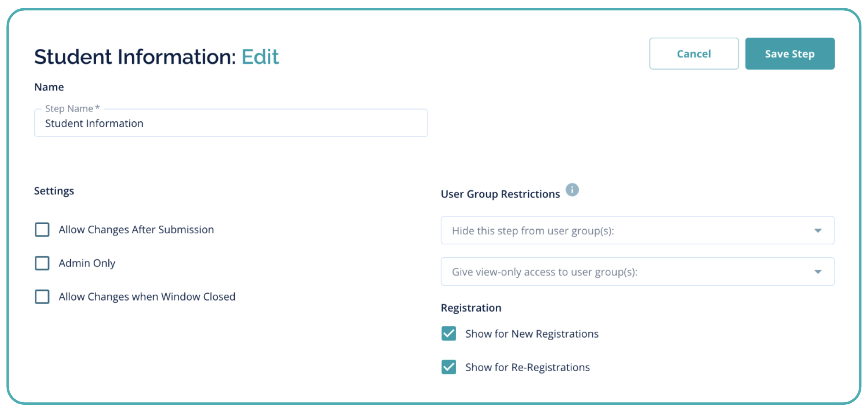The height and width of the screenshot is (413, 868).
Task: Toggle the Show for New Registrations option
Action: tap(448, 333)
